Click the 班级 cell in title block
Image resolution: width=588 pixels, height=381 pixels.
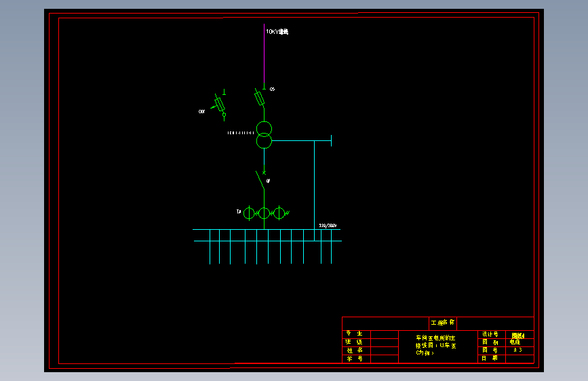[356, 342]
